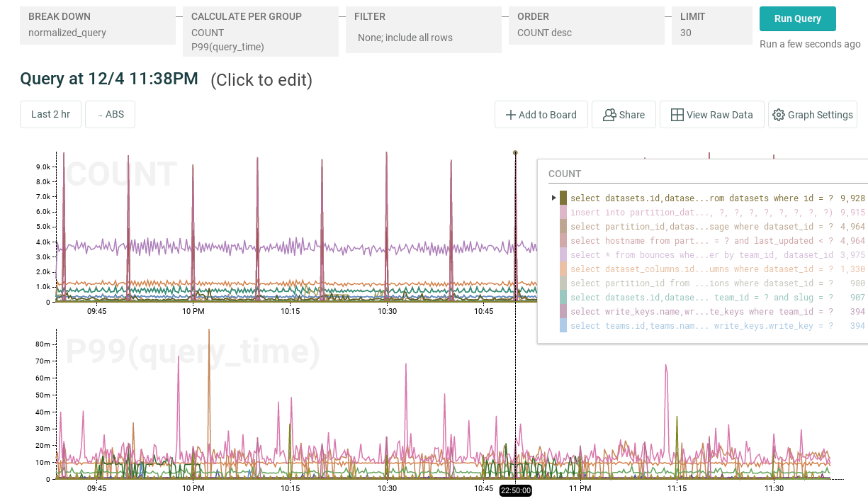Click the pink swatch beside the insert query

pyautogui.click(x=563, y=213)
